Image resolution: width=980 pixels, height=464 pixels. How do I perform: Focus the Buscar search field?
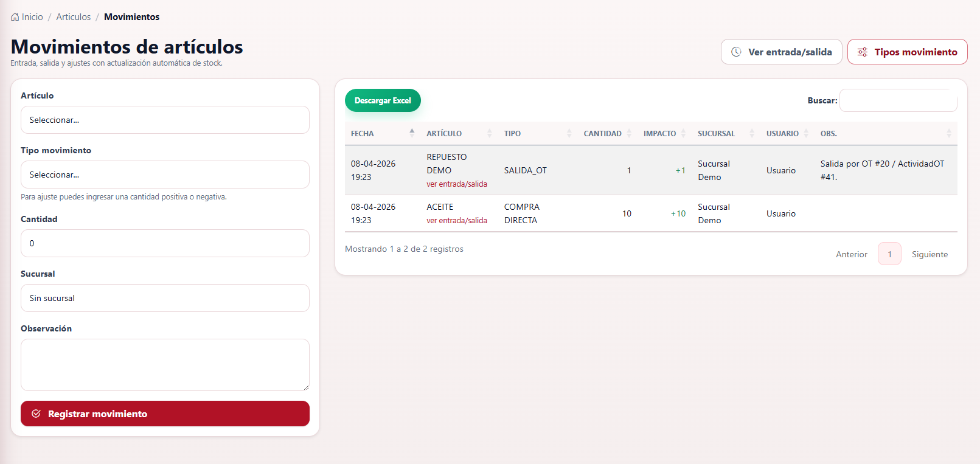coord(898,100)
